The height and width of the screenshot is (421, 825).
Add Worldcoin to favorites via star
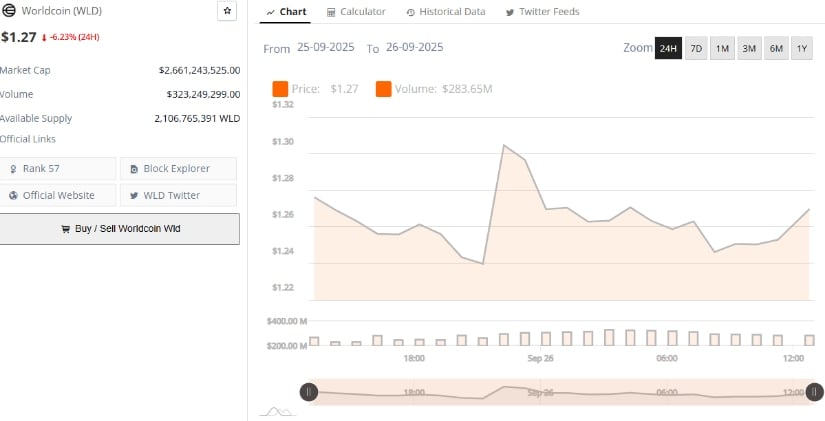click(227, 11)
